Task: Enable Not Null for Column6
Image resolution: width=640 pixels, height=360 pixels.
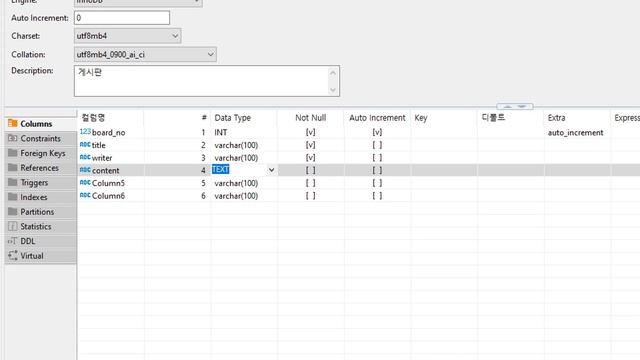Action: [x=310, y=196]
